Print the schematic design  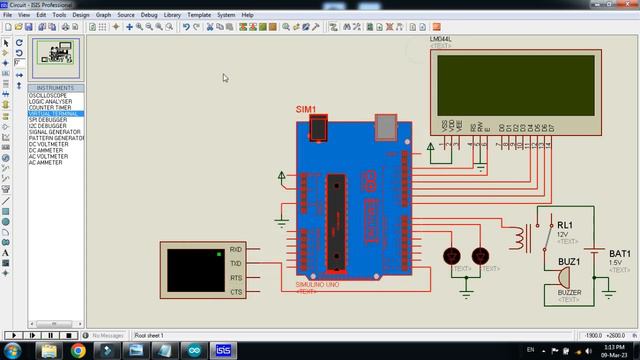click(x=65, y=27)
